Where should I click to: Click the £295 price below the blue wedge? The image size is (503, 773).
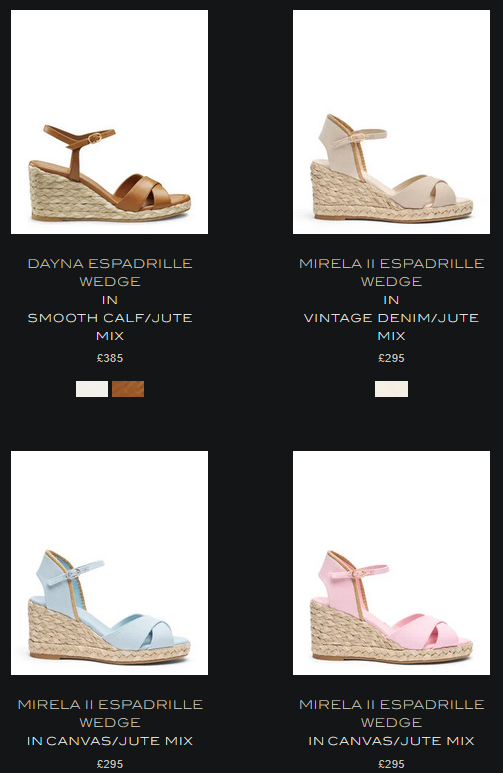point(110,764)
